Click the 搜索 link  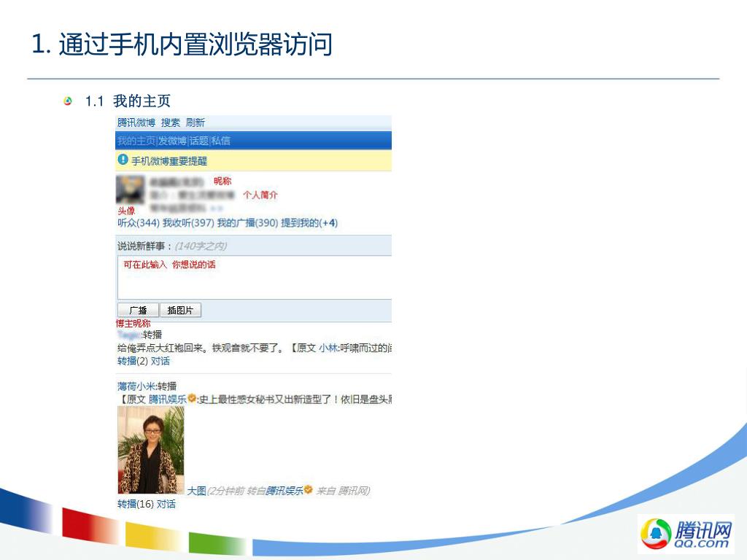pos(171,122)
